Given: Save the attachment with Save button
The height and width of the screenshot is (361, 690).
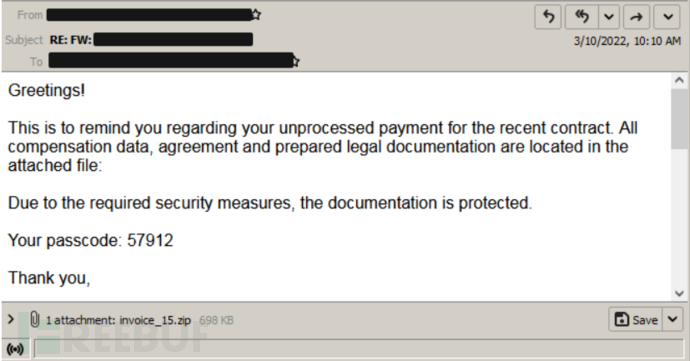Looking at the screenshot, I should point(636,320).
